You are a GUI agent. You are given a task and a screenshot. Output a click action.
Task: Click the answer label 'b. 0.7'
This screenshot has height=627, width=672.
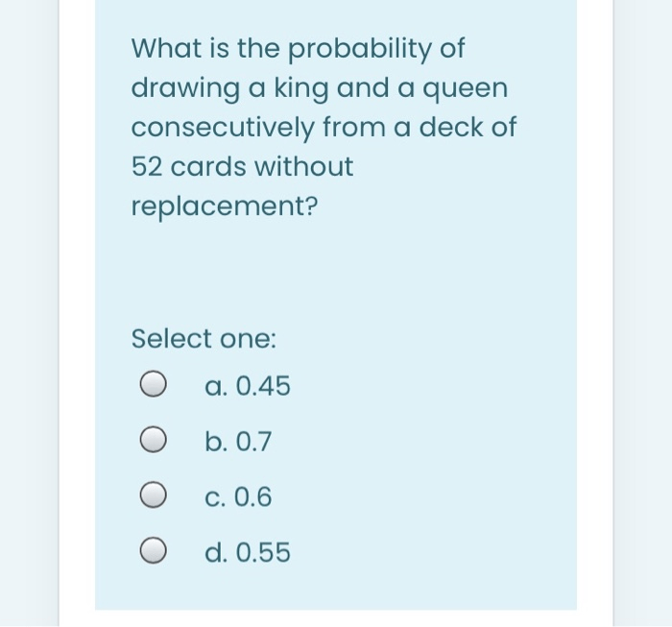point(238,441)
